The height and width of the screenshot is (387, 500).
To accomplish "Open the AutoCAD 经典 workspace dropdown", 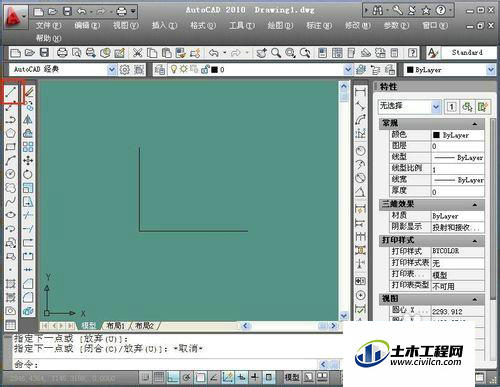I will tap(112, 70).
